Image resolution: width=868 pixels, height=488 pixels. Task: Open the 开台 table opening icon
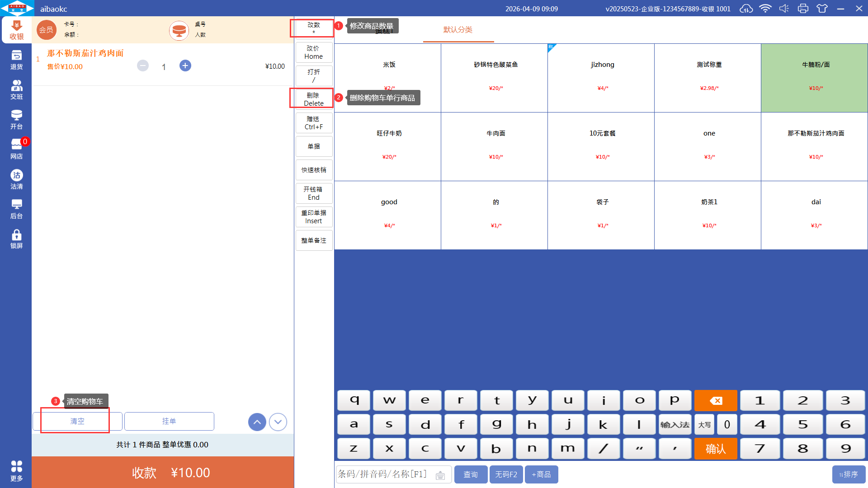coord(16,119)
